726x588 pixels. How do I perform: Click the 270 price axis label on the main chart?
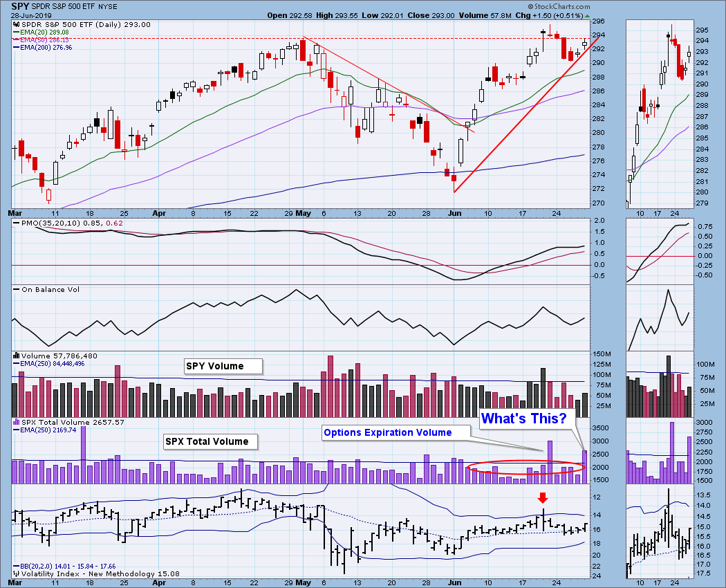pyautogui.click(x=598, y=203)
